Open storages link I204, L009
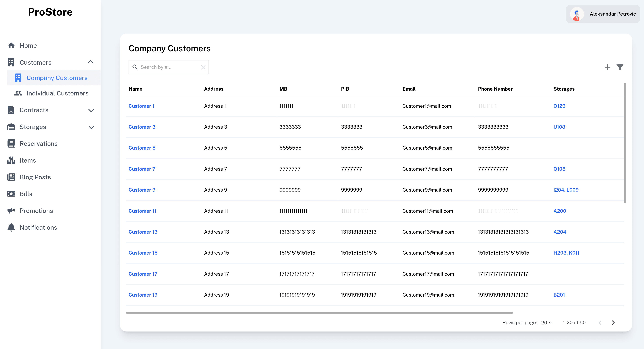The image size is (644, 349). tap(566, 190)
